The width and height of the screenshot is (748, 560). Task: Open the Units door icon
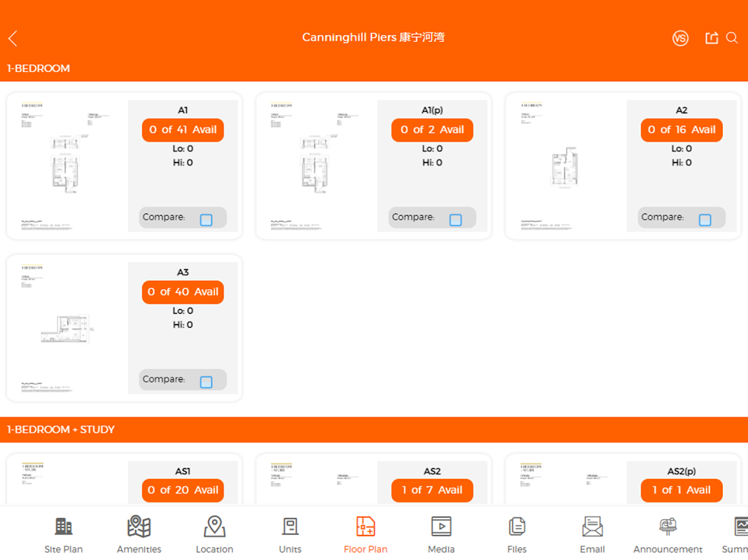click(290, 526)
